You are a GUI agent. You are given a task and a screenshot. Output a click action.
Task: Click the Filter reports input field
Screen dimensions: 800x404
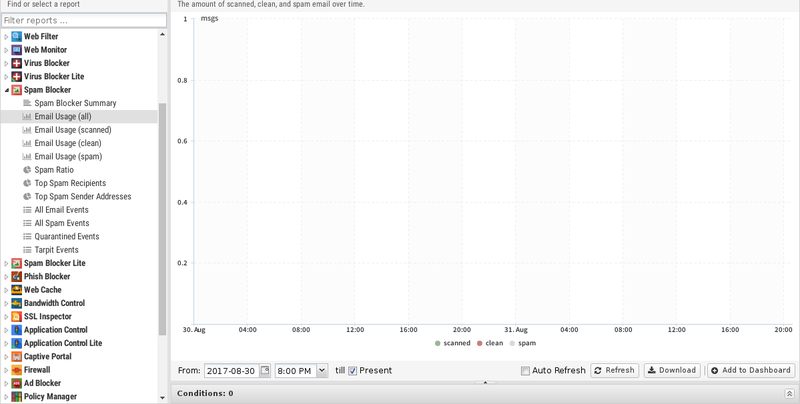coord(84,20)
